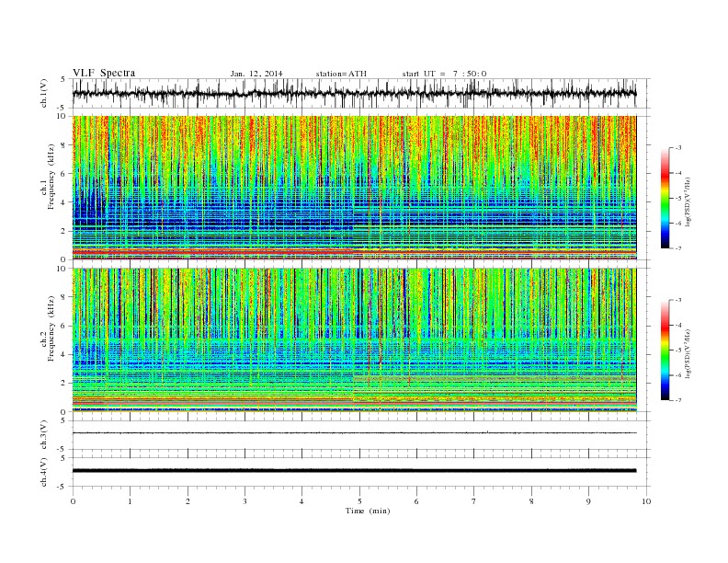Click the ch.1 waveform trace panel
Screen dimensions: 728x563
(x=361, y=93)
